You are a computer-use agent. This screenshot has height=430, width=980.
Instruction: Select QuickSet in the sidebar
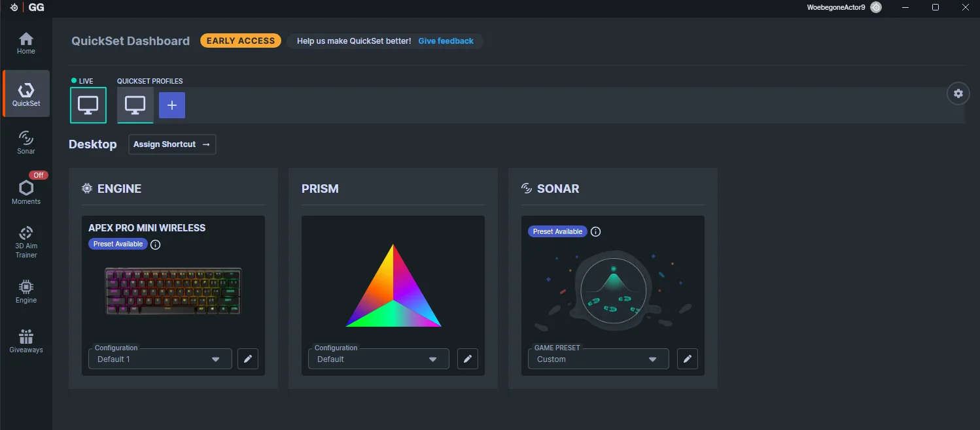point(26,93)
